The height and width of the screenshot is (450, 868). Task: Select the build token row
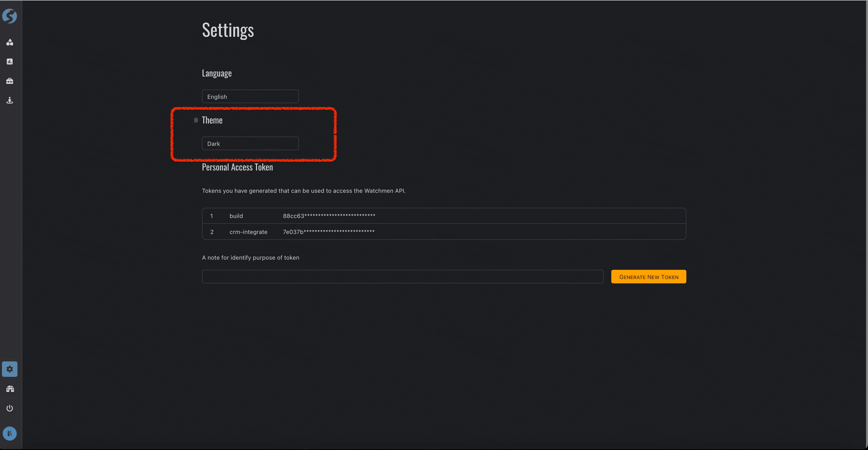[x=444, y=216]
